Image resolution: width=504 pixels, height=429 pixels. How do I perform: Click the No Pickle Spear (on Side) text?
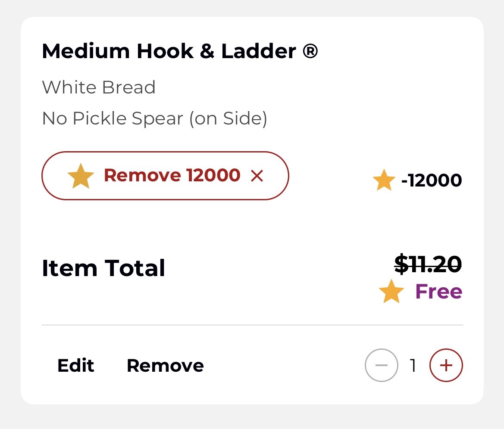point(154,118)
